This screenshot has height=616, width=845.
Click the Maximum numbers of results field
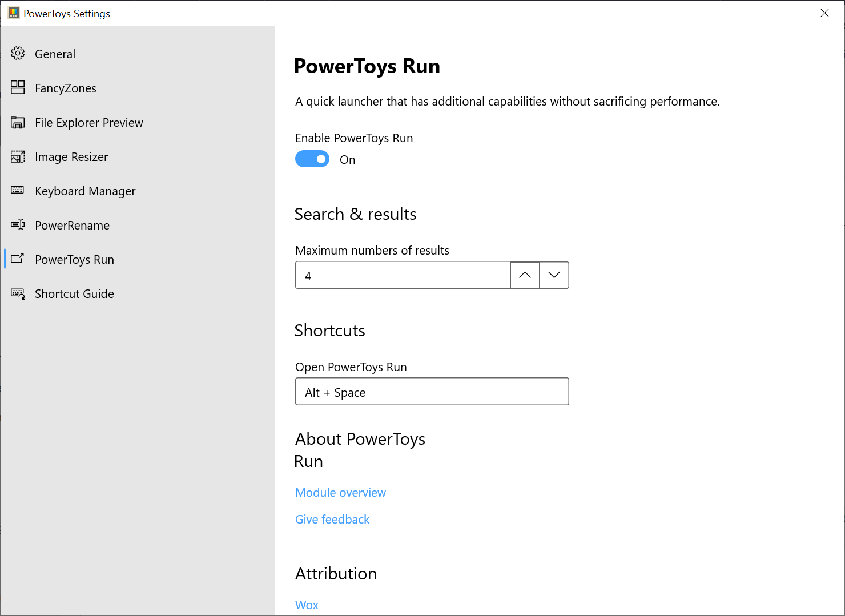pos(403,275)
